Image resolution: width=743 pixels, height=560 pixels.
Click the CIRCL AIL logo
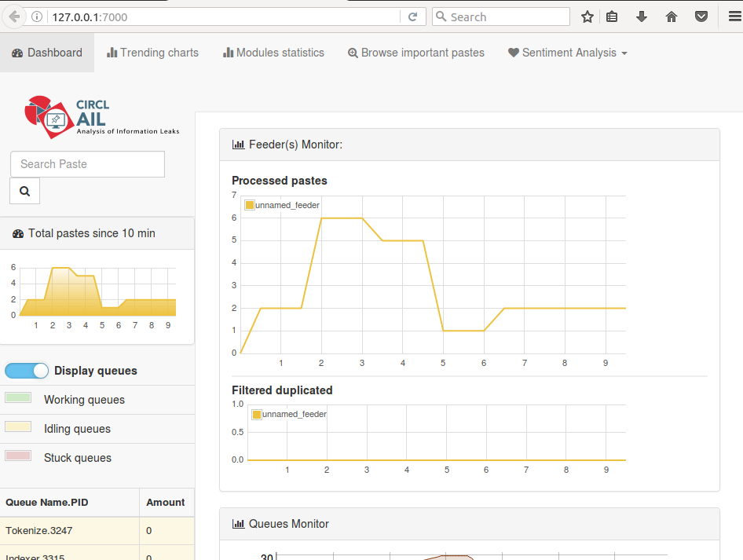tap(101, 117)
